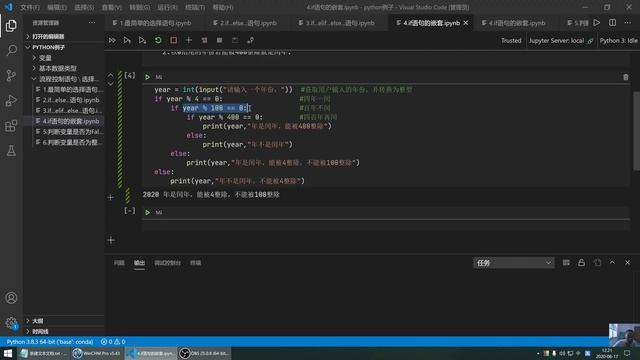Interrupt the kernel with red stop square
Viewport: 640px width, 360px height.
coord(173,40)
